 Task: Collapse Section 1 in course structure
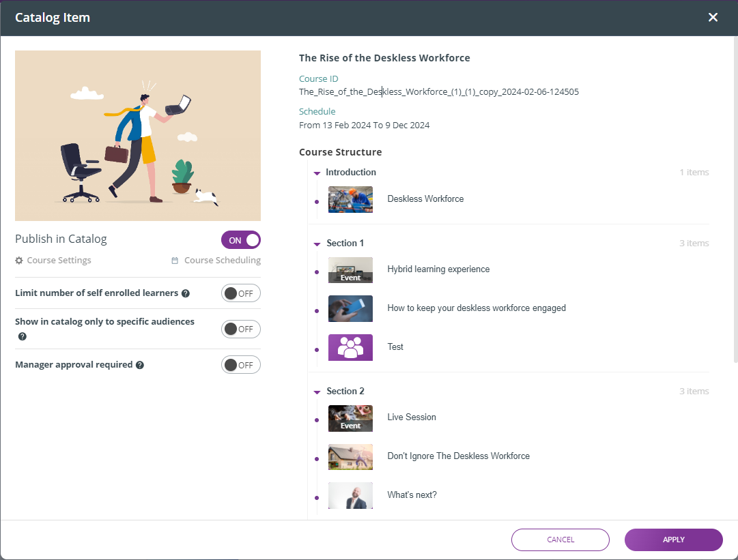[317, 244]
